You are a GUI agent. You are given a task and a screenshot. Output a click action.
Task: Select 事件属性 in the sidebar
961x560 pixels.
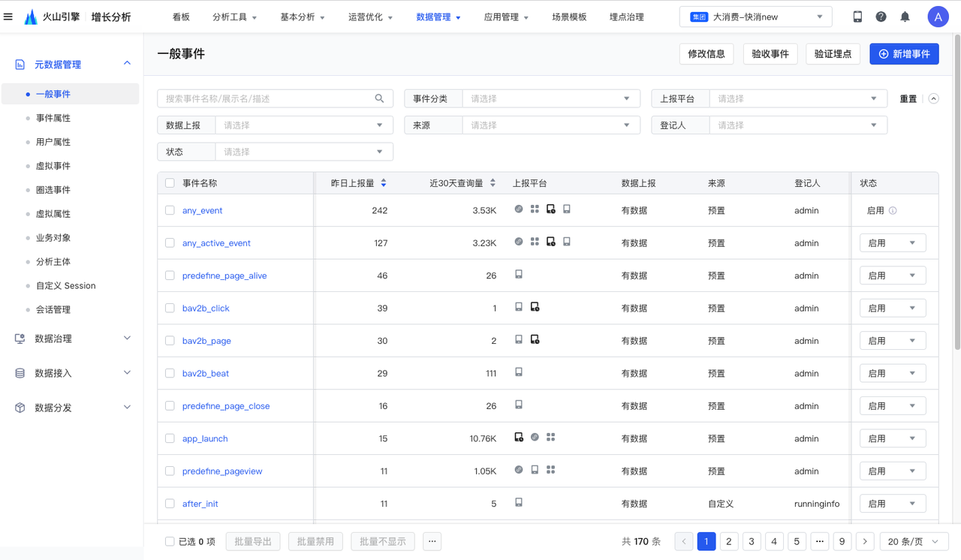coord(53,118)
